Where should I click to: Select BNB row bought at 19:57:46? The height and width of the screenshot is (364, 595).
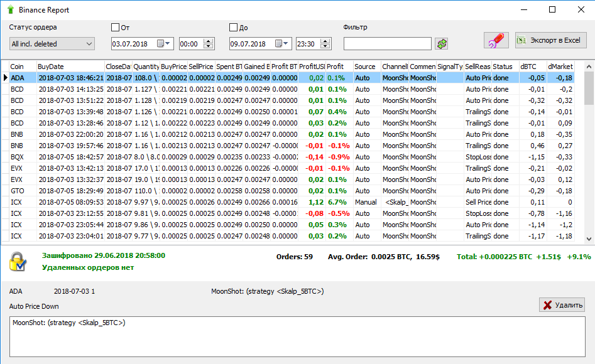tap(292, 146)
